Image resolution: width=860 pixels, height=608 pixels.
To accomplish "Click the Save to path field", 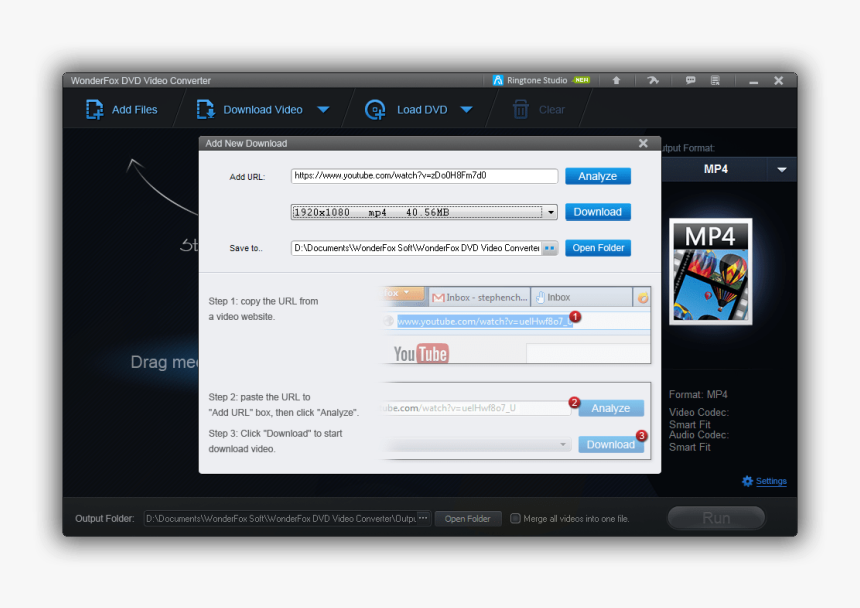I will coord(416,248).
